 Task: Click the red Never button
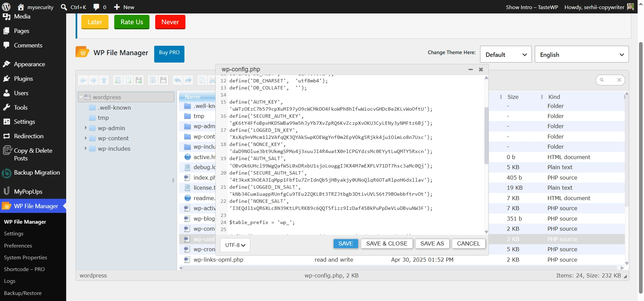(x=170, y=22)
